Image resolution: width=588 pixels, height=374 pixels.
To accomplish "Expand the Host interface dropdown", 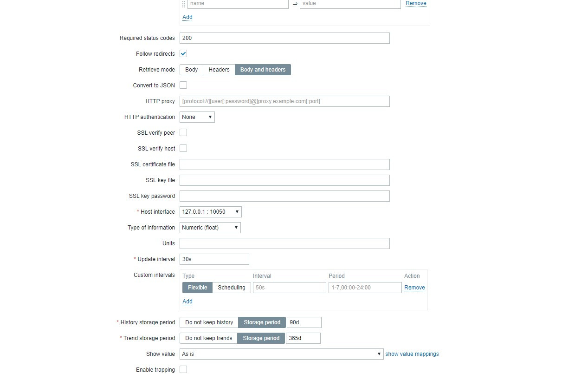I will click(211, 212).
